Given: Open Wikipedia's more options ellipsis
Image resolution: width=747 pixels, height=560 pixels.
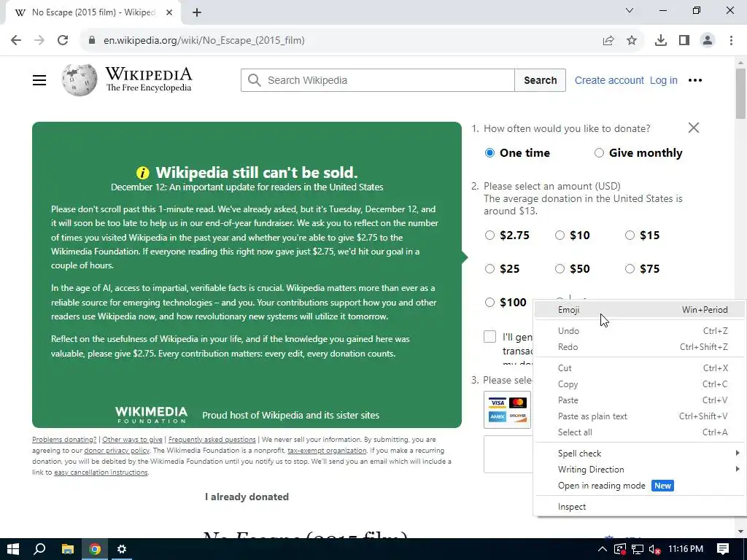Looking at the screenshot, I should click(x=695, y=80).
